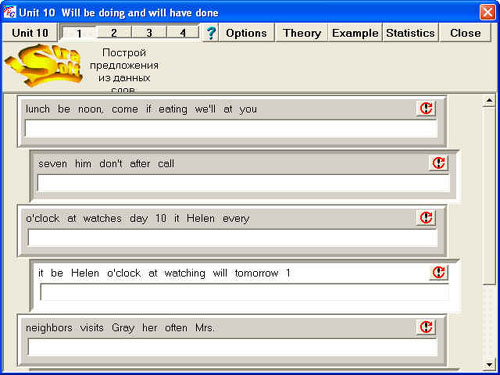Click the word 'tomorrow' in fourth sentence
This screenshot has height=375, width=500.
click(256, 273)
